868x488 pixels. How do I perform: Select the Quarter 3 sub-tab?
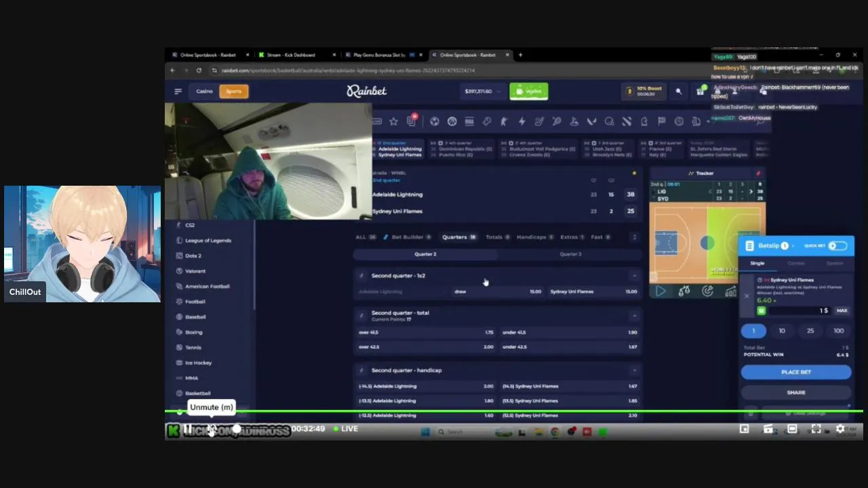point(570,254)
